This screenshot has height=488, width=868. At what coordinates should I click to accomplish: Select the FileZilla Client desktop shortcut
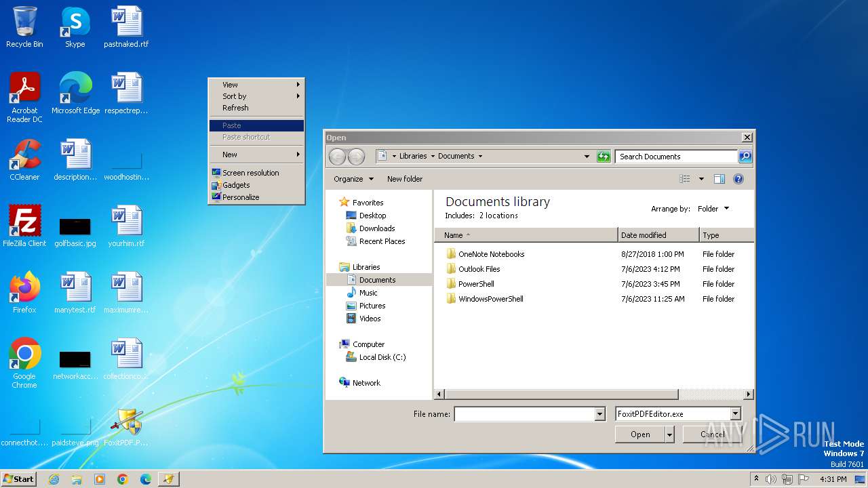click(24, 226)
